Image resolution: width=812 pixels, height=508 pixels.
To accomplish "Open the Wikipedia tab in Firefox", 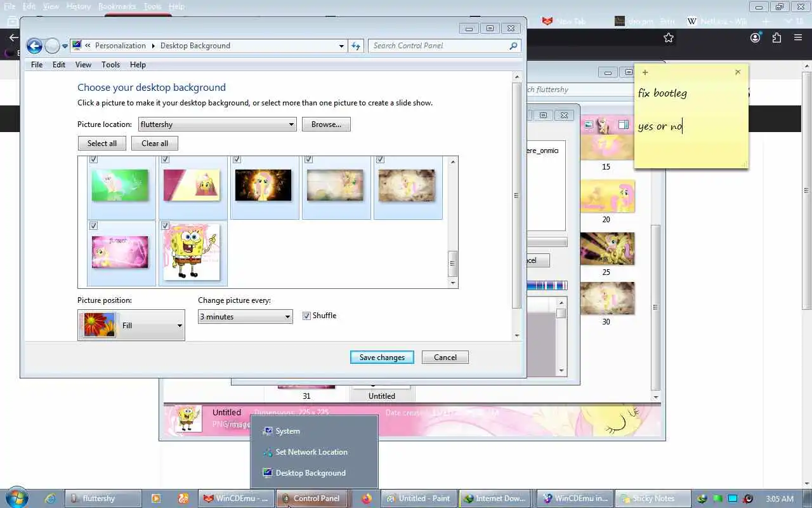I will point(717,21).
